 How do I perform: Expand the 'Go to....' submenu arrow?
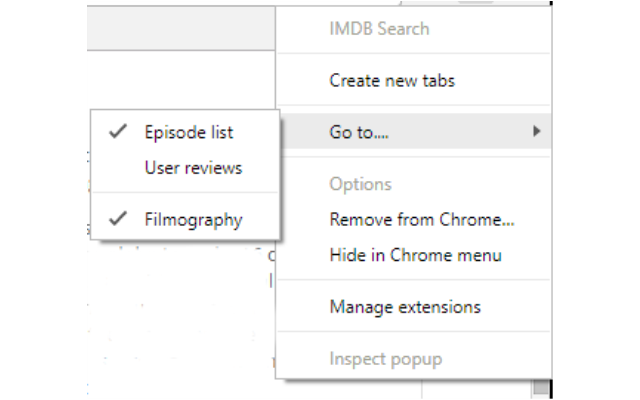(x=536, y=131)
